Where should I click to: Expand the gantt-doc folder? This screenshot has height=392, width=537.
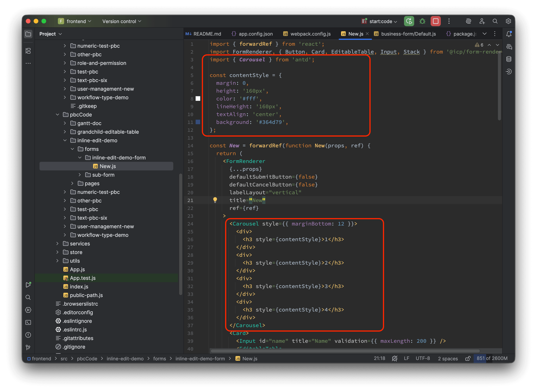click(65, 123)
